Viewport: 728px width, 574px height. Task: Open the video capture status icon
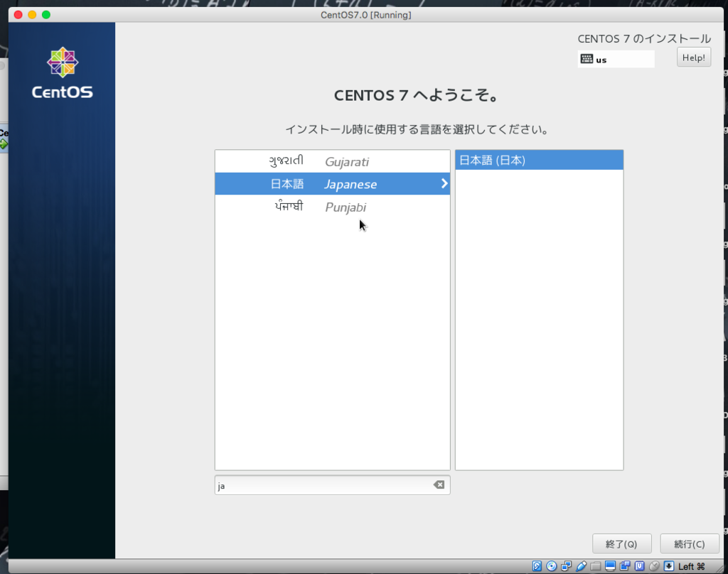pyautogui.click(x=625, y=566)
